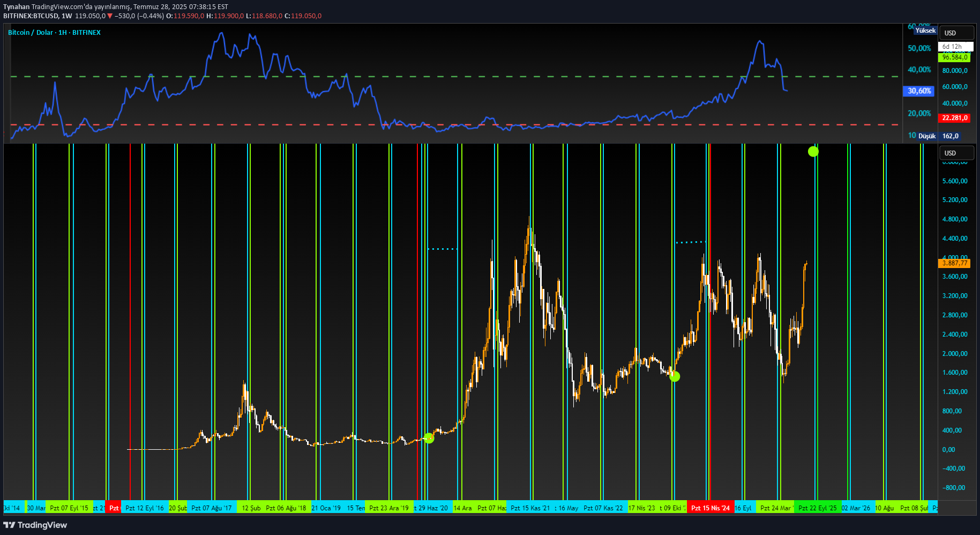Click the 80.000,0 price scale value

pos(955,70)
